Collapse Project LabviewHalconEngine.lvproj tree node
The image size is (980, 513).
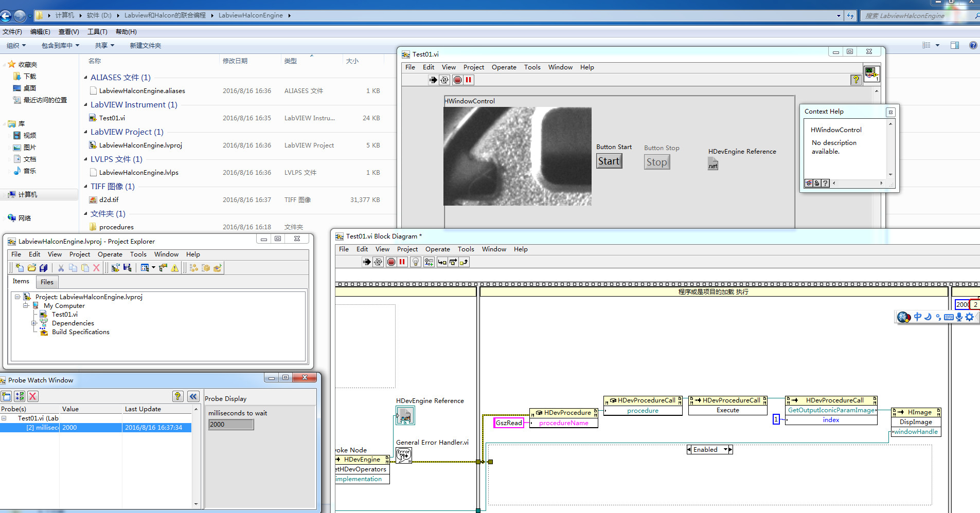tap(17, 297)
